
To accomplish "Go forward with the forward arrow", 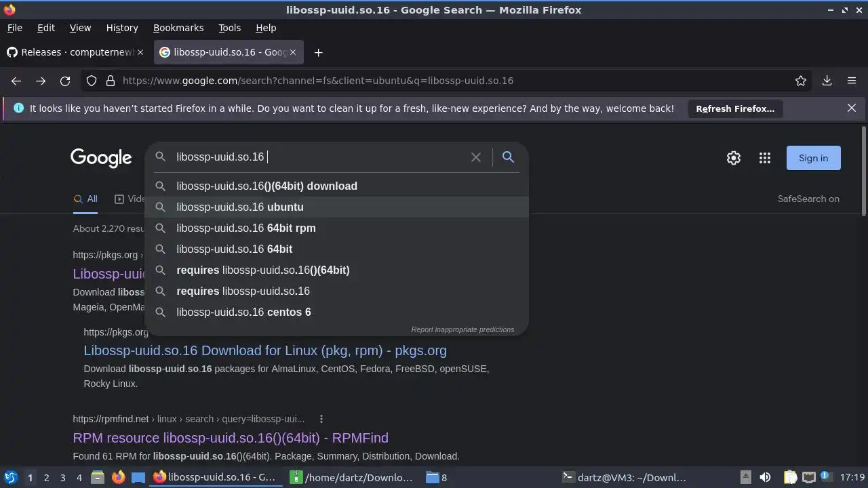I will (41, 81).
